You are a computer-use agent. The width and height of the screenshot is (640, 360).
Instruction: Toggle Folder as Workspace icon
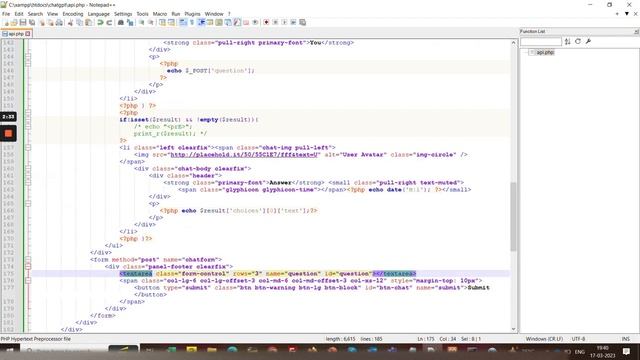[x=246, y=22]
